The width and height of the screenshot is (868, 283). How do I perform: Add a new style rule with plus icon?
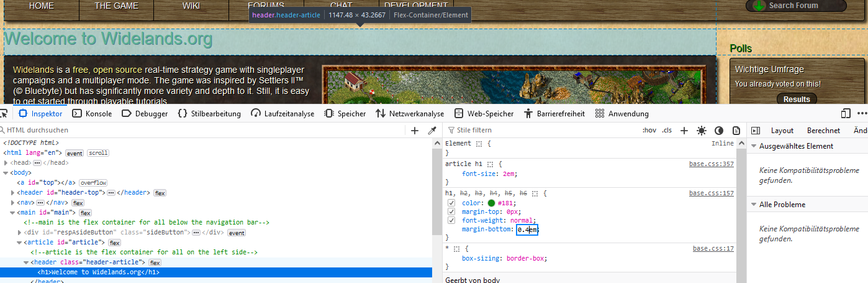tap(684, 131)
